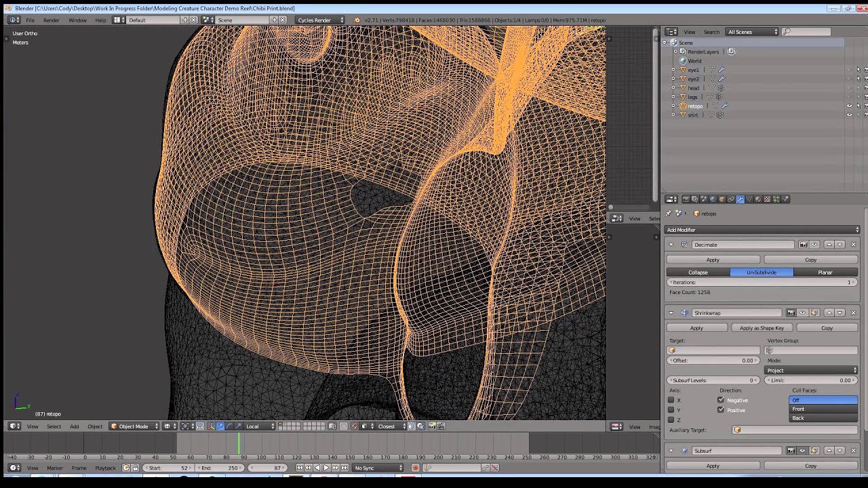Open the Render menu
The image size is (868, 488).
point(52,20)
